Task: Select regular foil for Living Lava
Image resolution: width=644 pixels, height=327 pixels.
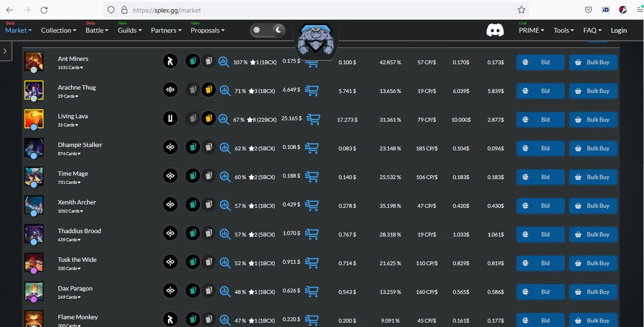Action: tap(192, 119)
